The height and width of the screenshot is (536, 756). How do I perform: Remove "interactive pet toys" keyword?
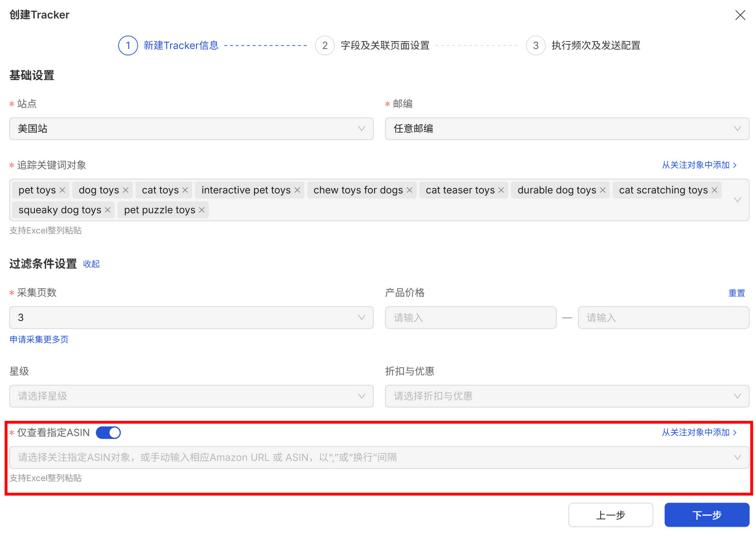pyautogui.click(x=297, y=190)
